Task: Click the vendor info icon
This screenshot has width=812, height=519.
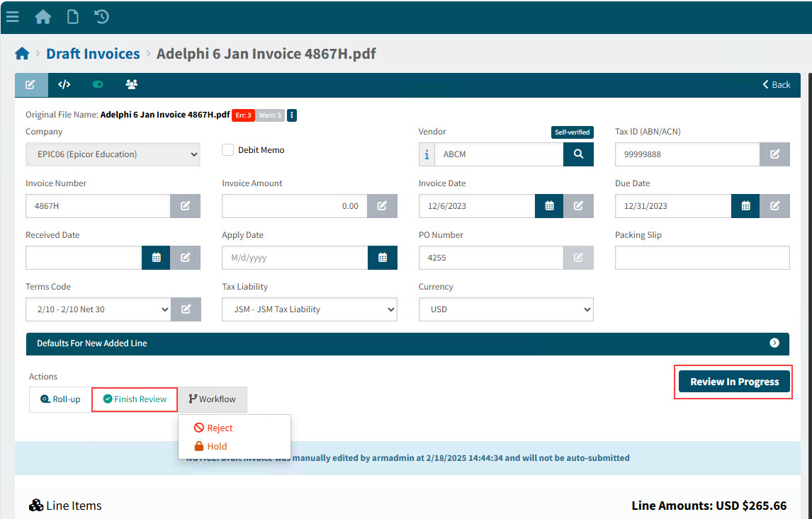Action: (x=427, y=154)
